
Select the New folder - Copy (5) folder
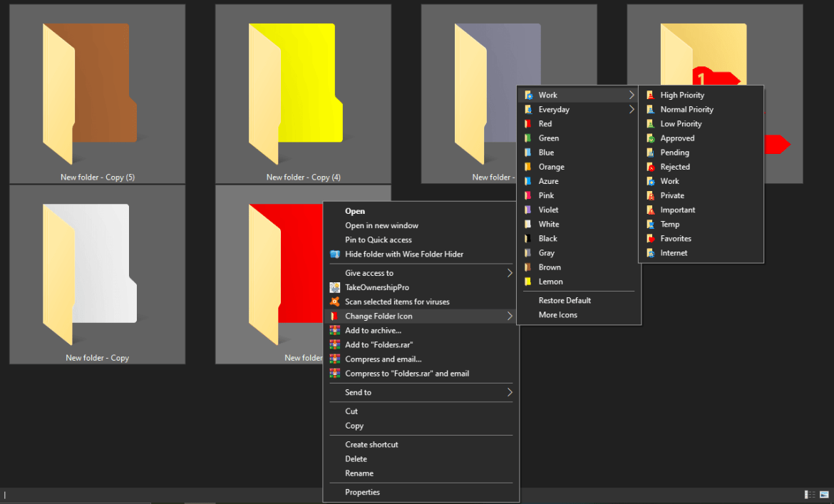point(97,93)
